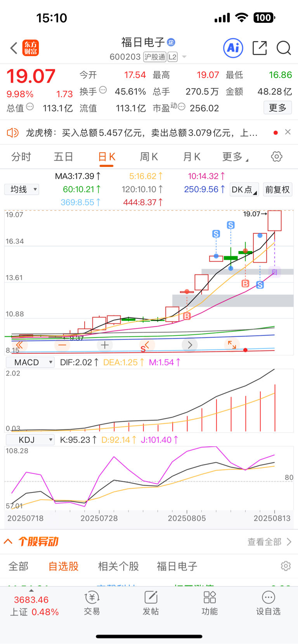
Task: Expand the 更多 chart period menu
Action: pyautogui.click(x=235, y=157)
